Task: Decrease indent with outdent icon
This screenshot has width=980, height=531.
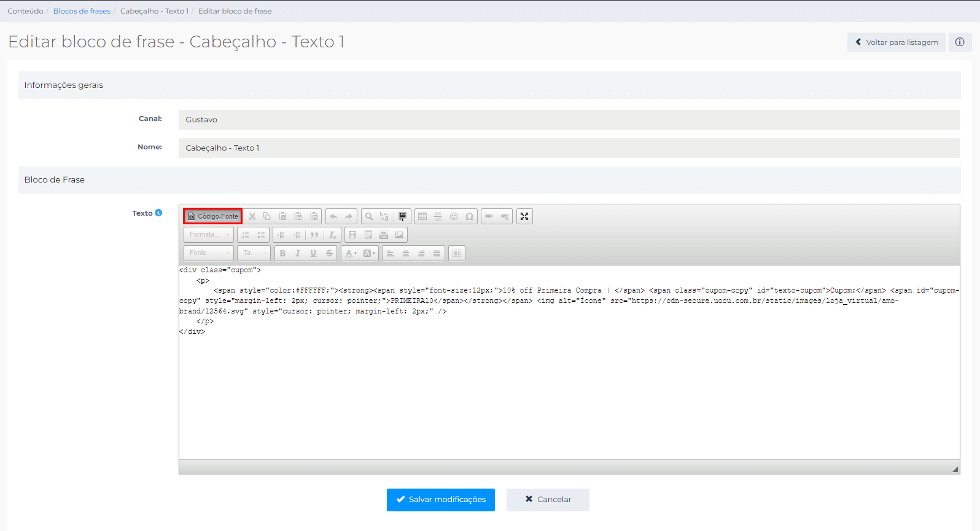Action: click(281, 235)
